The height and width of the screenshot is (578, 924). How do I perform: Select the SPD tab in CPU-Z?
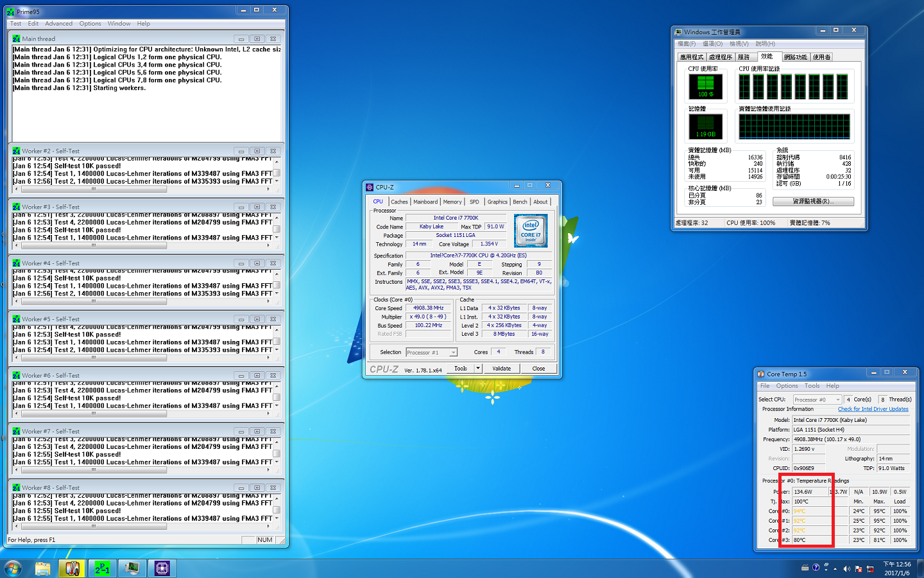[474, 202]
